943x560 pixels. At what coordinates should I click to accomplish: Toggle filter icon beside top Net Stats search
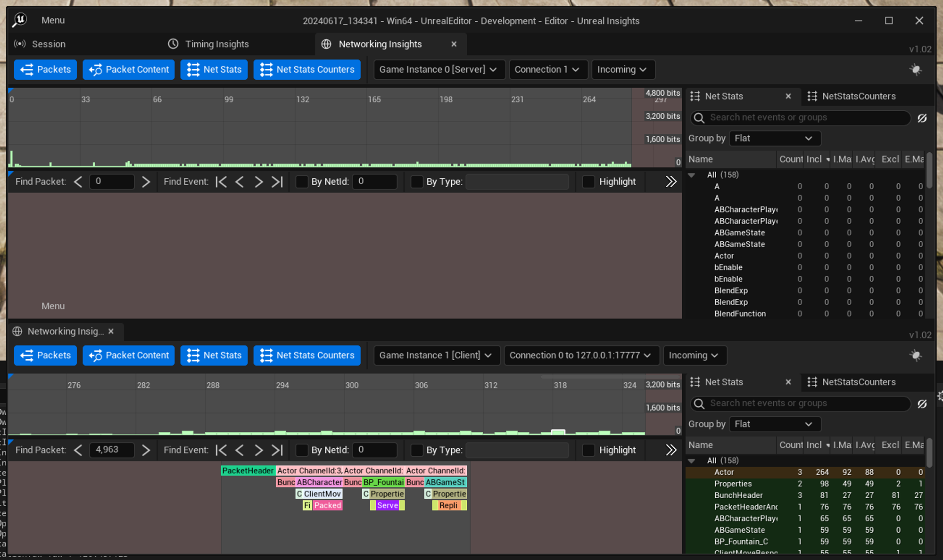(x=922, y=118)
